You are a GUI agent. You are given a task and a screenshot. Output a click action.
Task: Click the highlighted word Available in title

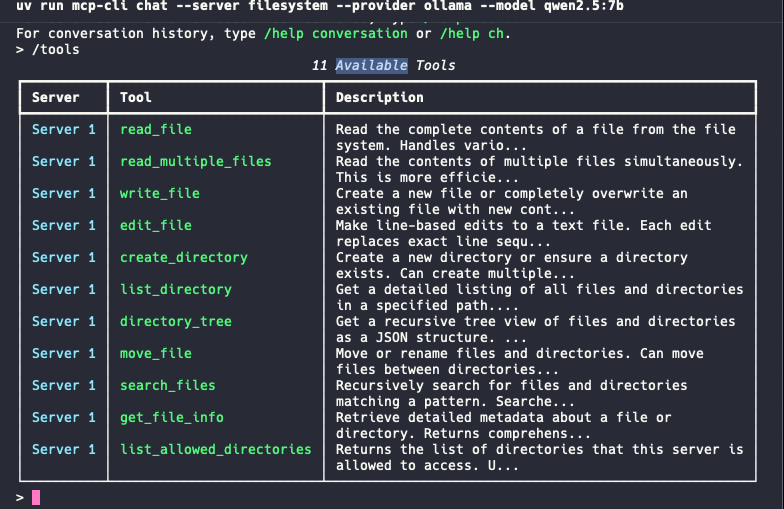tap(372, 66)
